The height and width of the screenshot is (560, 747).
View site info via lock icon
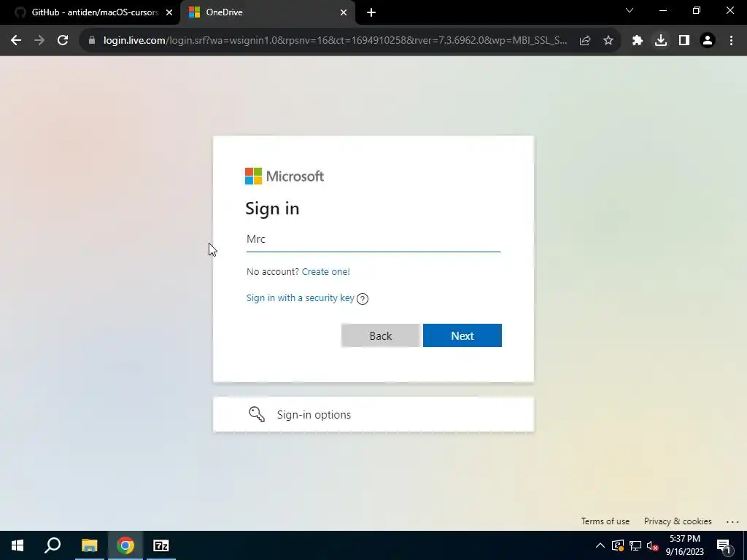pos(92,41)
